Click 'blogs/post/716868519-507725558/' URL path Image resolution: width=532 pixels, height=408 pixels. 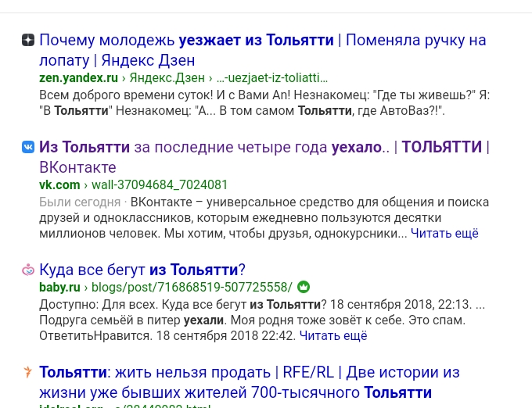192,287
